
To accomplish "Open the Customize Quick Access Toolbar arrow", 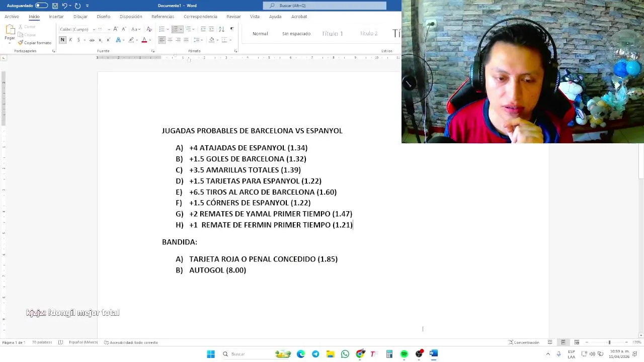I will pyautogui.click(x=87, y=6).
